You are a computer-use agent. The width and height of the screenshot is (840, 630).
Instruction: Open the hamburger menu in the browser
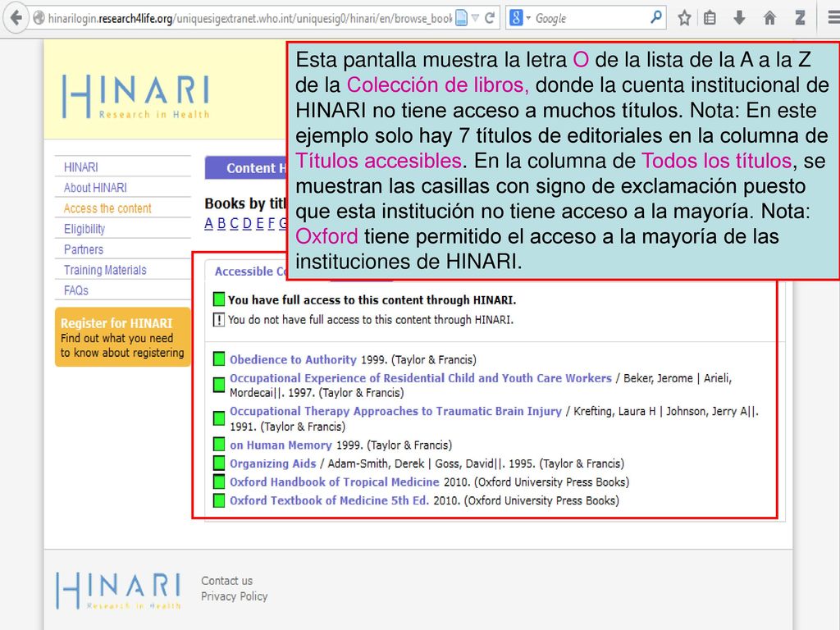(x=833, y=18)
